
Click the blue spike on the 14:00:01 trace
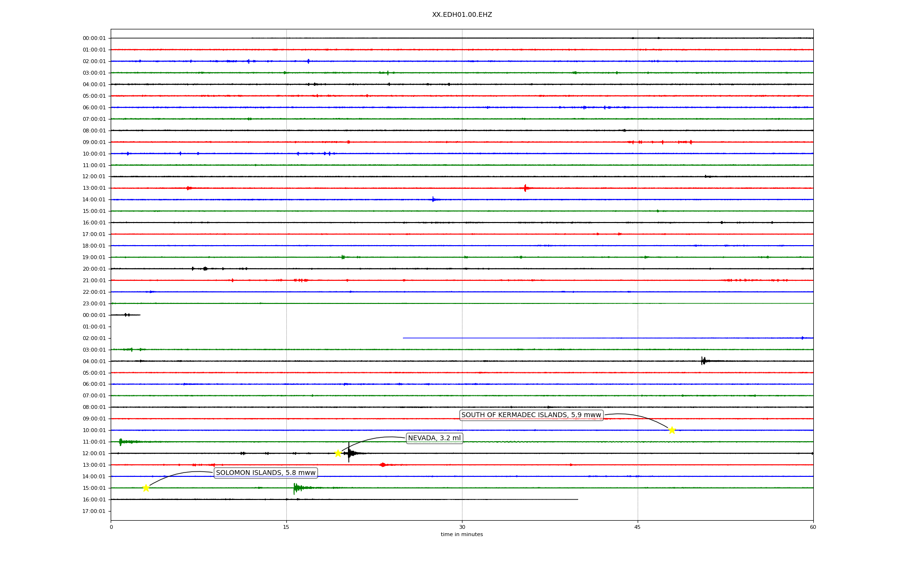click(x=433, y=199)
